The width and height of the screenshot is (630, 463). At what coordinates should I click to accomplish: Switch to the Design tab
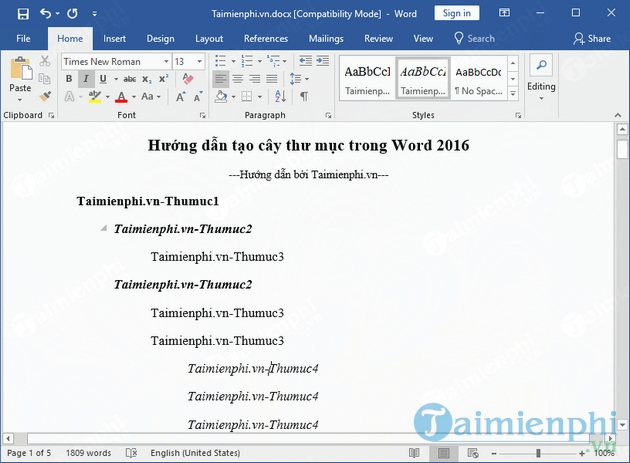pyautogui.click(x=160, y=39)
